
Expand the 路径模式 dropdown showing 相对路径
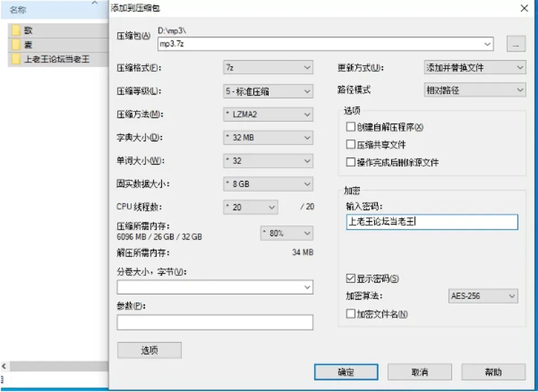(x=475, y=90)
